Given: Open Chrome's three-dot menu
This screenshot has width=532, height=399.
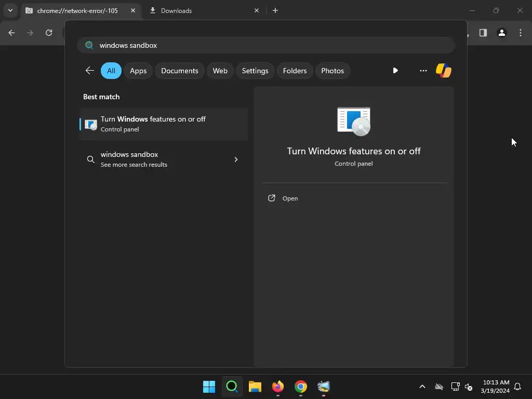Looking at the screenshot, I should click(521, 33).
